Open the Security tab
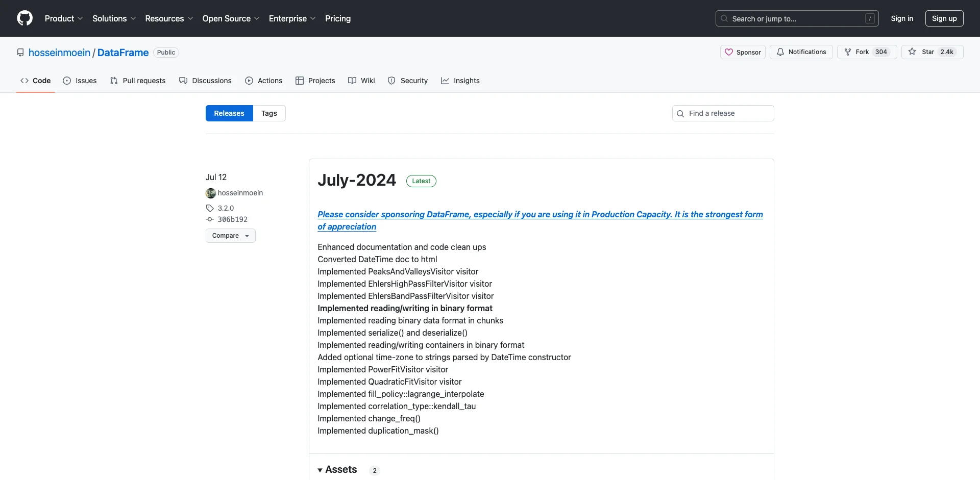This screenshot has width=980, height=480. [x=408, y=81]
